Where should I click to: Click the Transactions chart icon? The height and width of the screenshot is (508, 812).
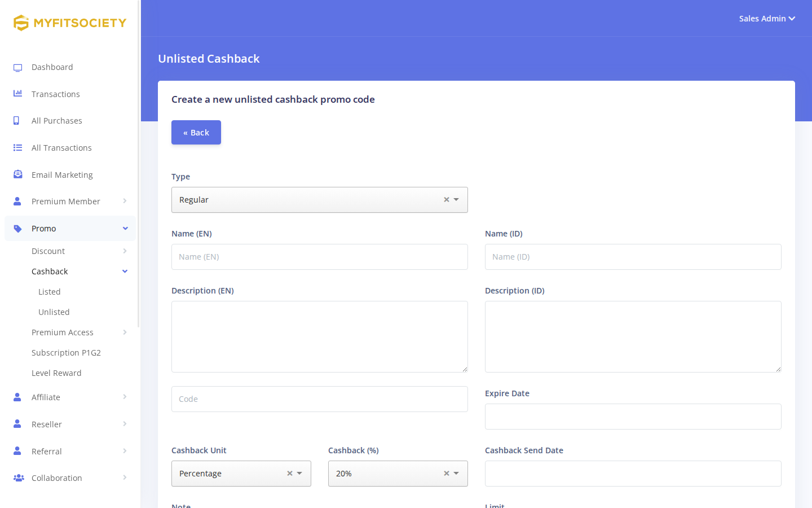click(17, 94)
